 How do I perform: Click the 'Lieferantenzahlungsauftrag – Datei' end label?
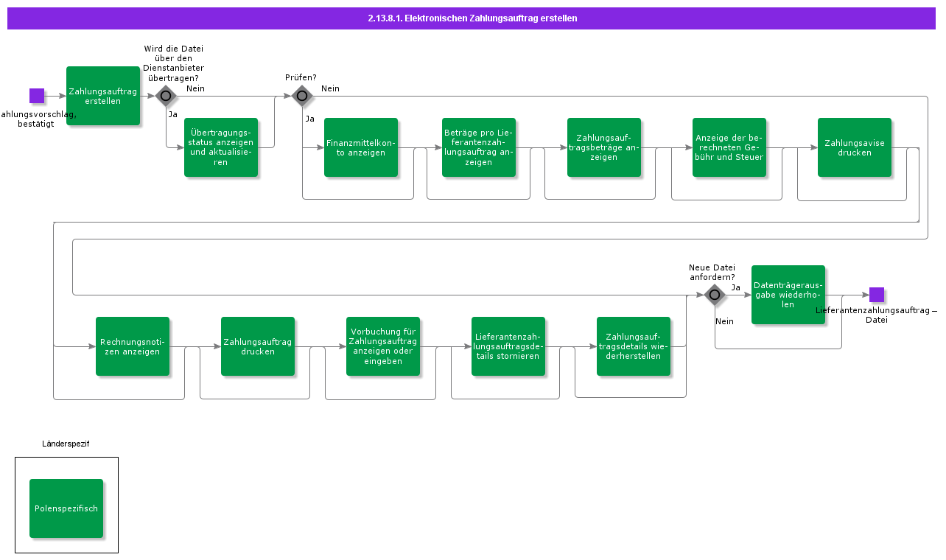tap(877, 315)
